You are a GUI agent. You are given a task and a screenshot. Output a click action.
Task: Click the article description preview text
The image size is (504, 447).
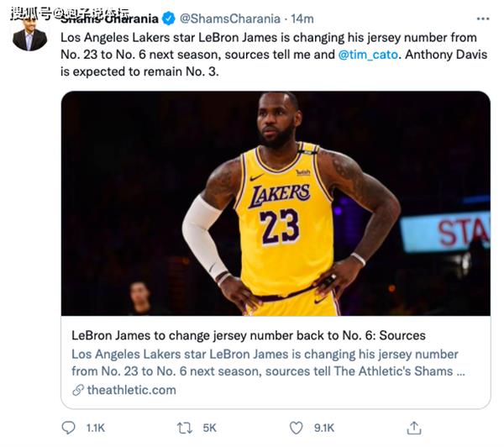point(268,363)
